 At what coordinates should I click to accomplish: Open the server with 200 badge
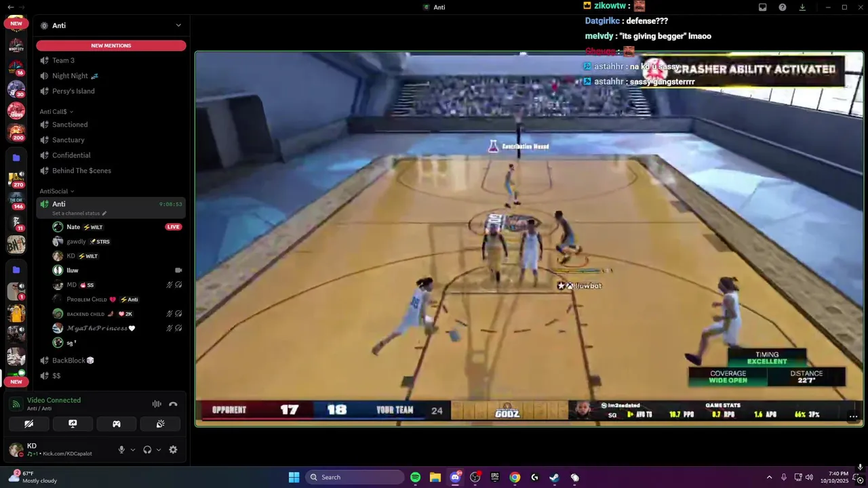[x=16, y=131]
